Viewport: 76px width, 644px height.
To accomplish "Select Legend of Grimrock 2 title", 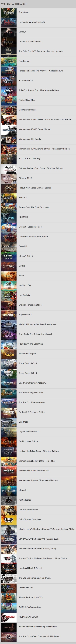I will tap(29, 432).
